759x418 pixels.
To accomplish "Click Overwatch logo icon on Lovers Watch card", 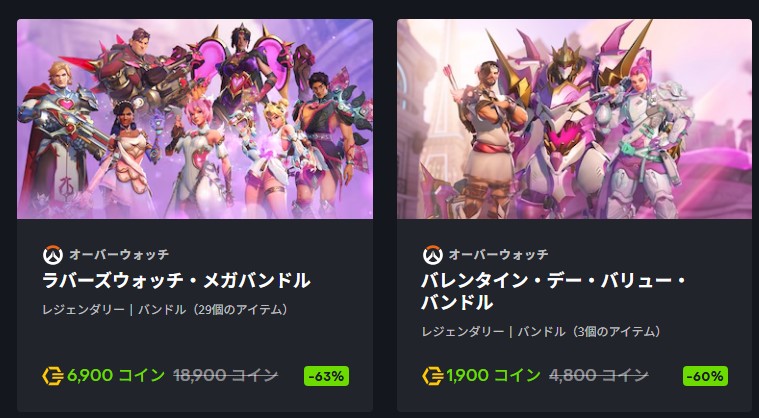I will tap(53, 254).
